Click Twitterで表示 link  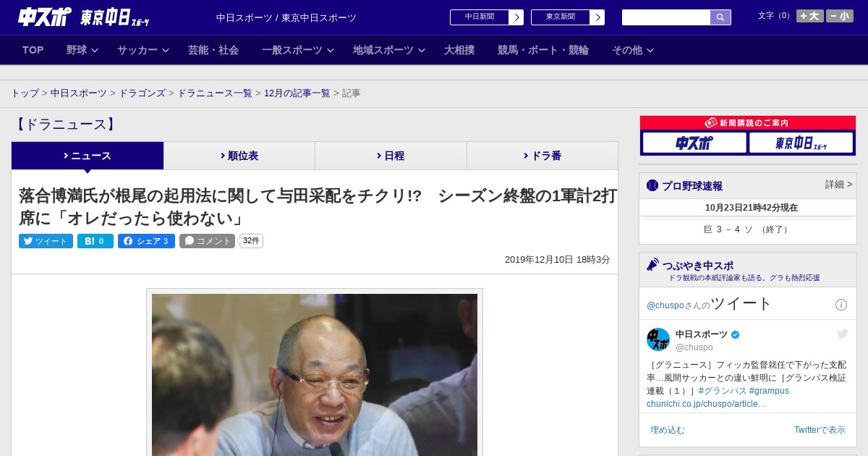(820, 430)
